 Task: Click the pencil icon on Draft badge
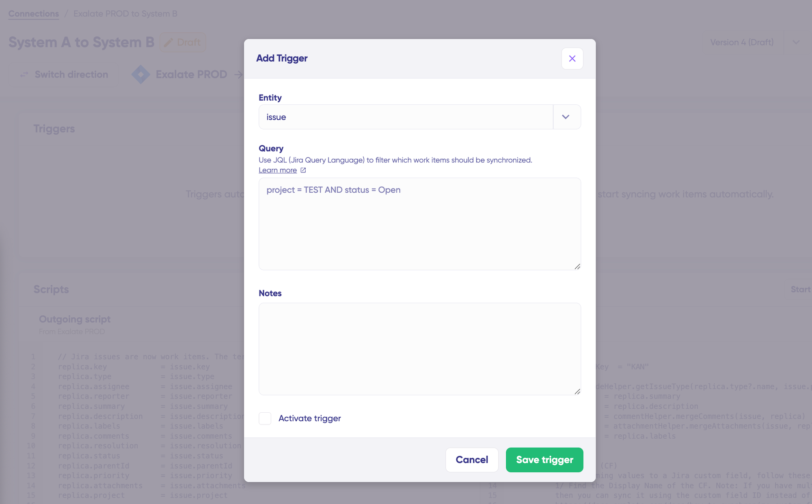168,42
